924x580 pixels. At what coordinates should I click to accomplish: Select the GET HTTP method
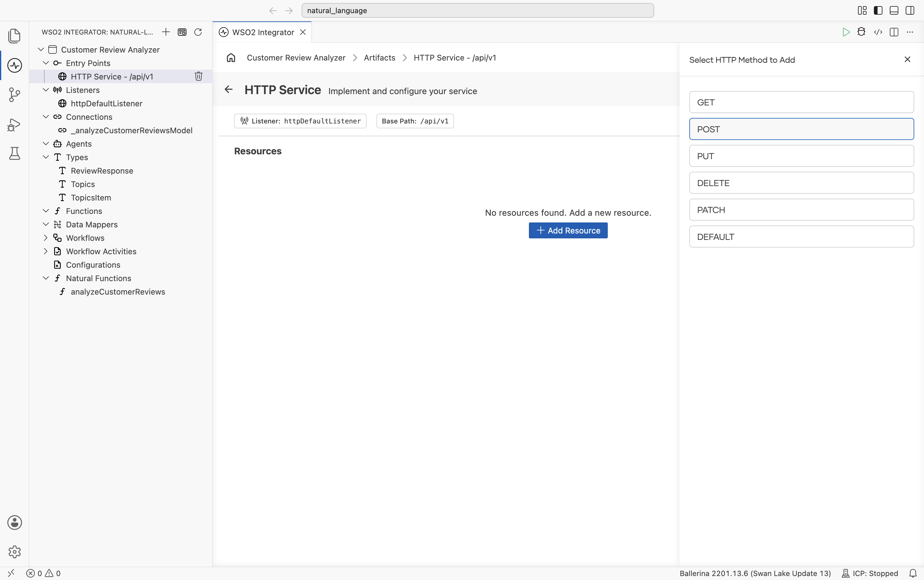(801, 102)
